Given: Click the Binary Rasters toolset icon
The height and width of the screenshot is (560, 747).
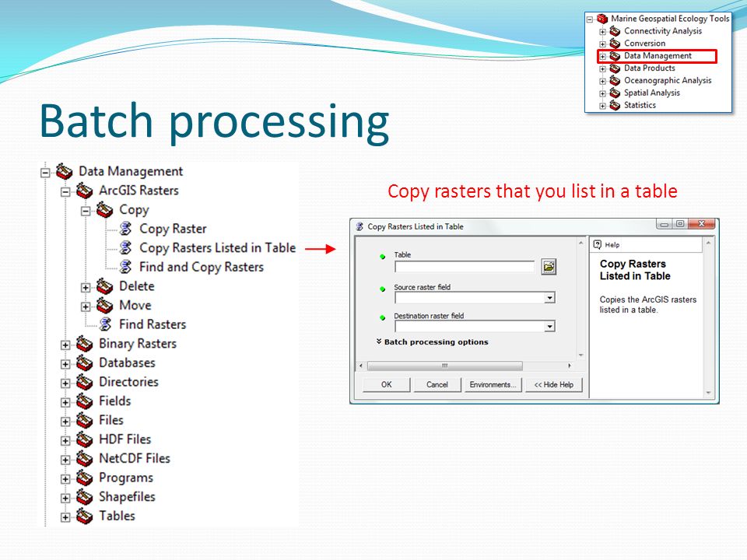Looking at the screenshot, I should (84, 343).
